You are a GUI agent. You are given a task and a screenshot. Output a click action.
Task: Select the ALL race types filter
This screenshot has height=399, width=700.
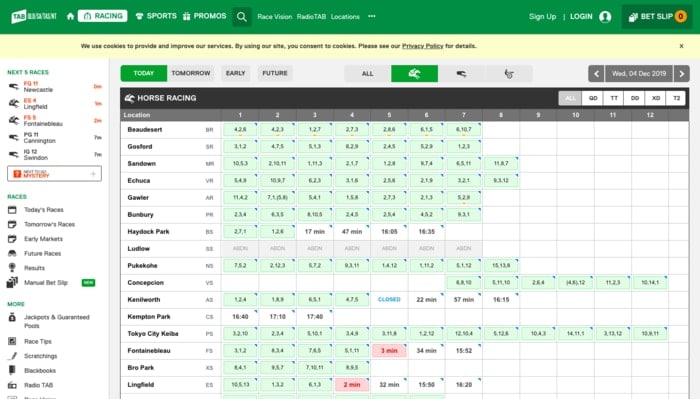pos(367,74)
